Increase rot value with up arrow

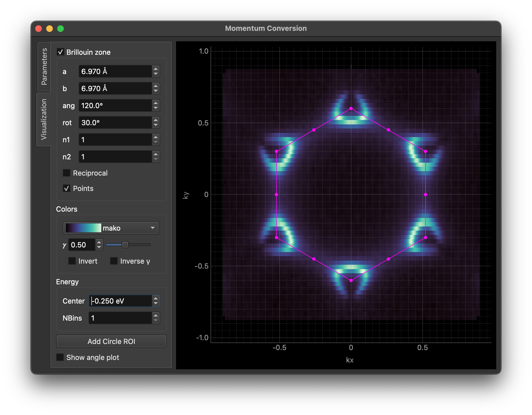[x=156, y=120]
